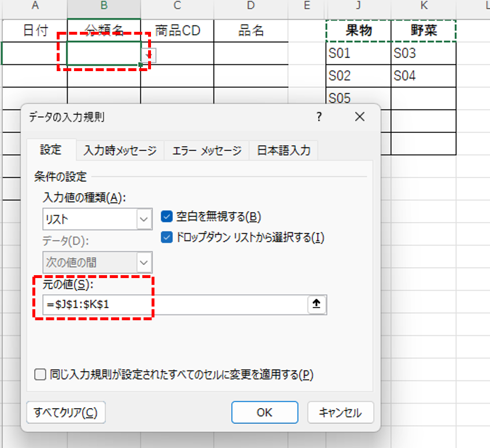Switch to the 日本語入力 tab
The height and width of the screenshot is (448, 490).
(283, 150)
